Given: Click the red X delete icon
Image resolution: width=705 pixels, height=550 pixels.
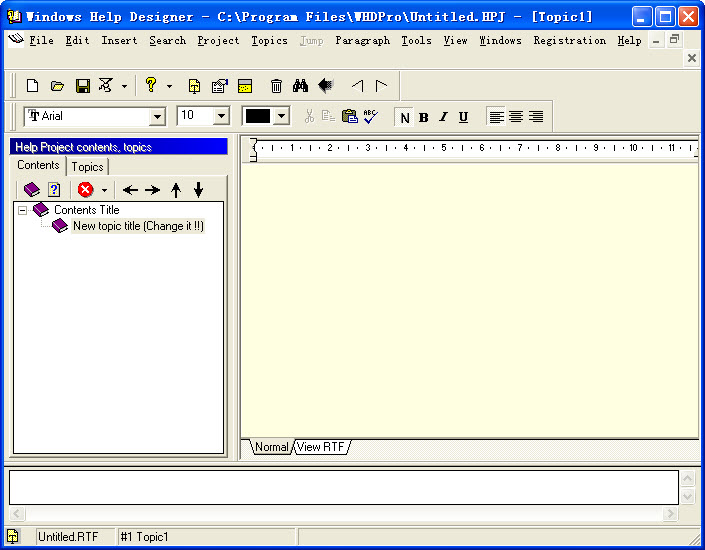Looking at the screenshot, I should [85, 189].
